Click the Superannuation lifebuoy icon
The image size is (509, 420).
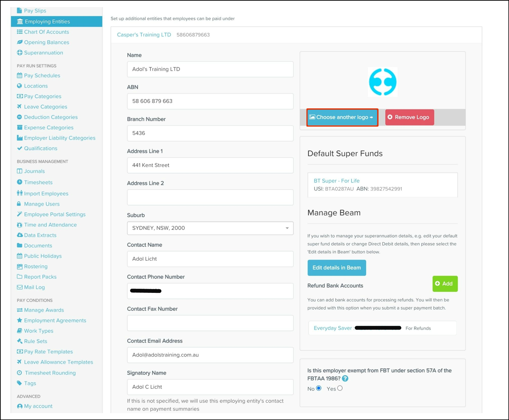20,53
